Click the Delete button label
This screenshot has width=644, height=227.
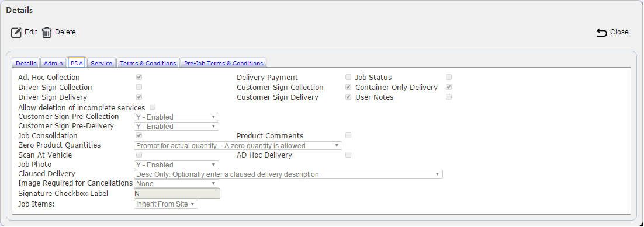65,32
